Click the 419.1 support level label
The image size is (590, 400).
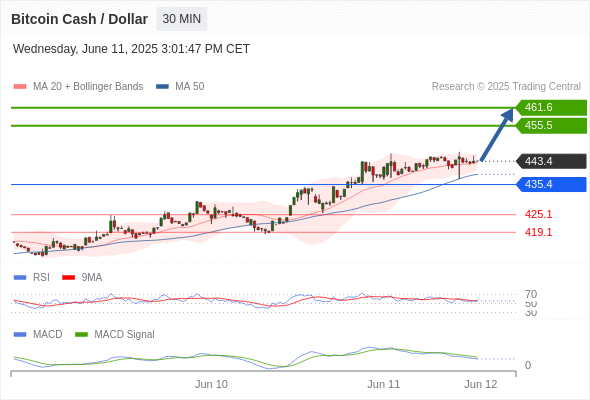[538, 232]
